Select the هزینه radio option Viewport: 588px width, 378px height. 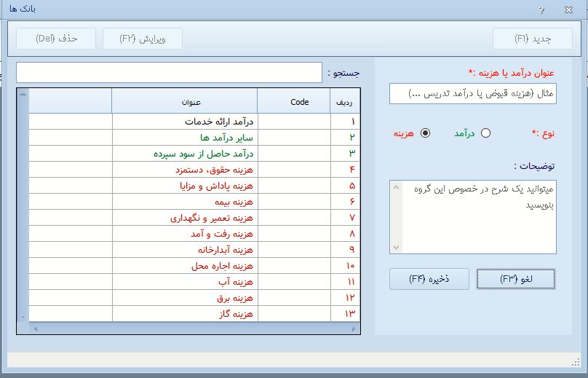point(426,133)
